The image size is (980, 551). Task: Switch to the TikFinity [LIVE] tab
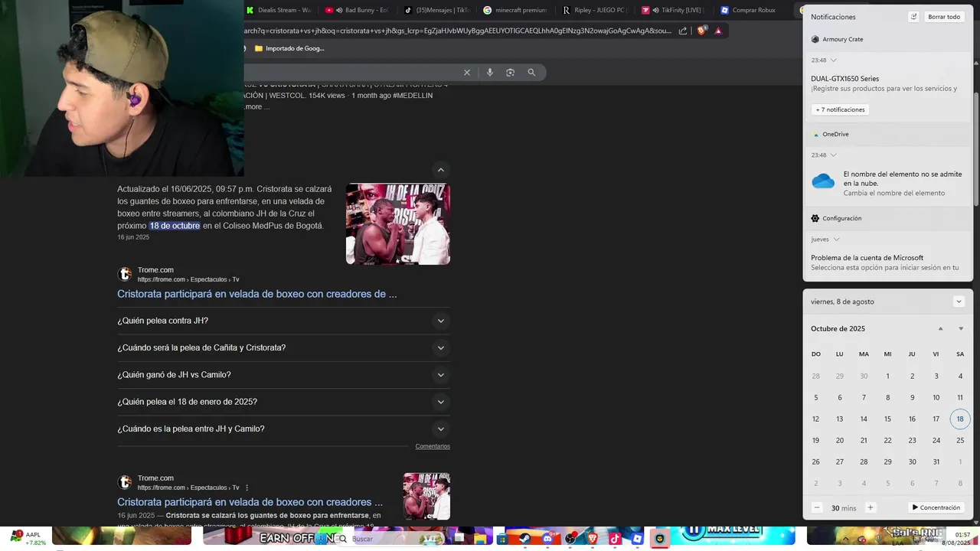[674, 10]
